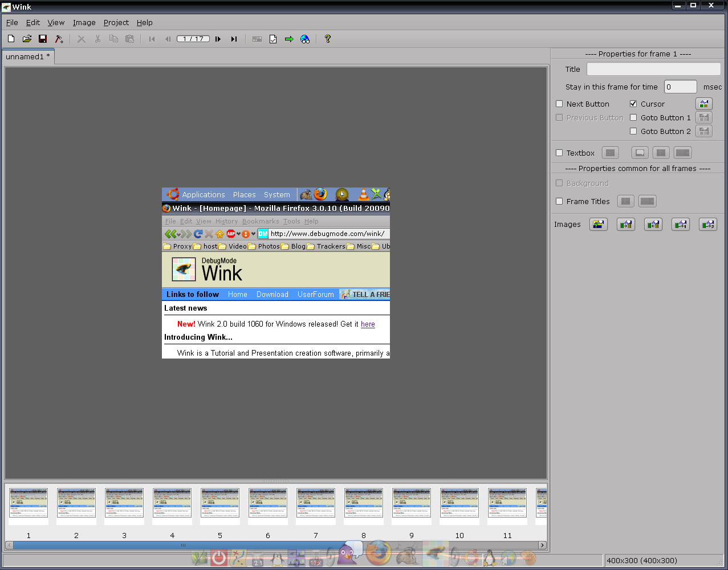Select frame thumbnail 4 in the filmstrip
The image size is (728, 570).
172,505
